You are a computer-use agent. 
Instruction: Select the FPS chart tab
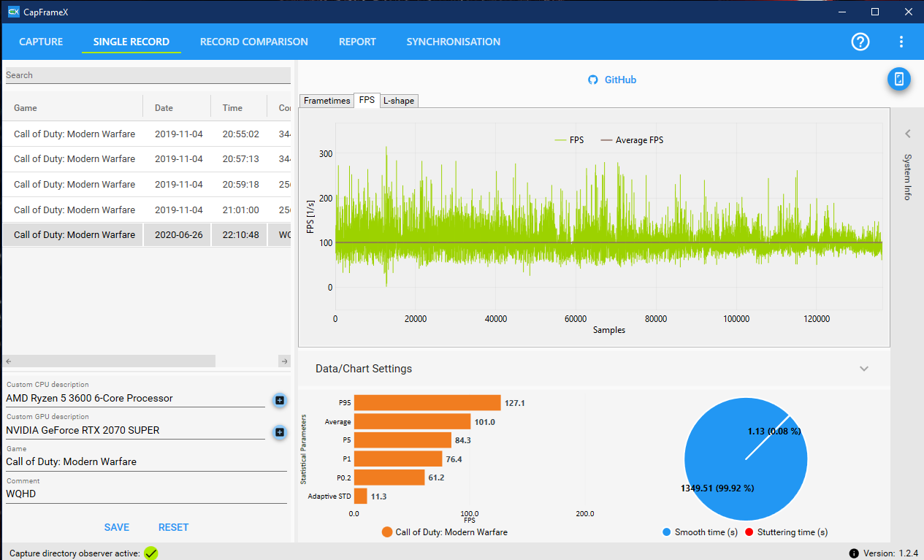coord(367,100)
